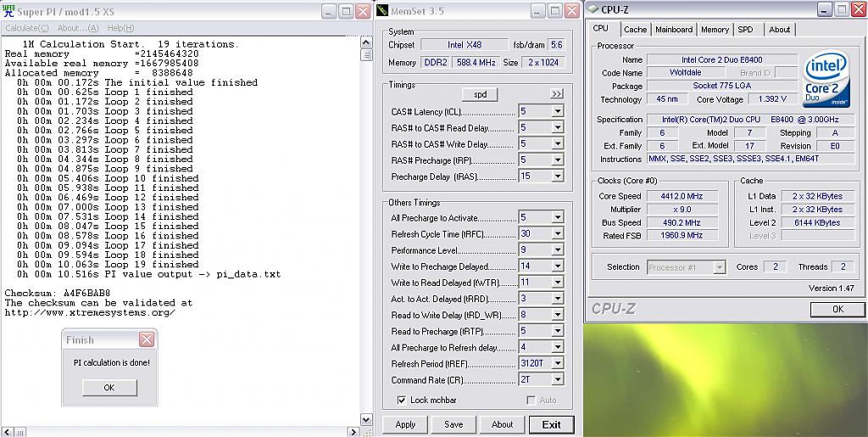The width and height of the screenshot is (868, 437).
Task: Click the Super PI title bar icon
Action: [8, 10]
